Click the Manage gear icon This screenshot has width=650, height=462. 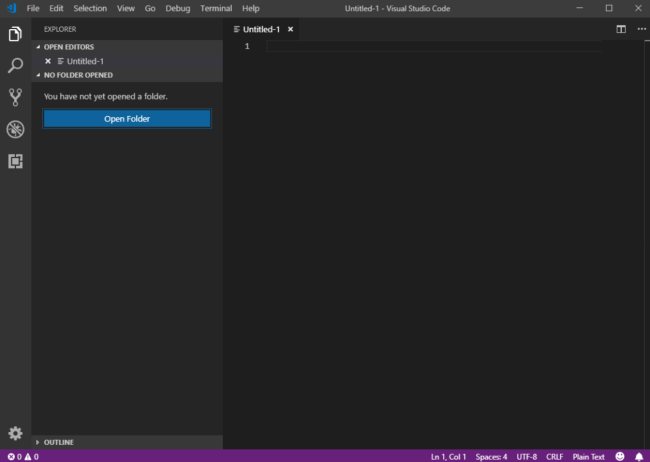click(15, 433)
